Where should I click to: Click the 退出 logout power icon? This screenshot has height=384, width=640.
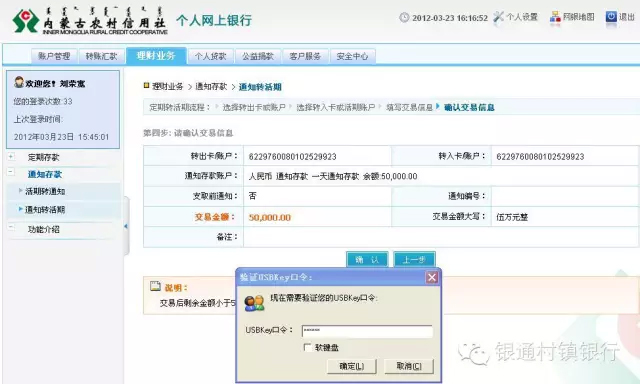pos(611,17)
